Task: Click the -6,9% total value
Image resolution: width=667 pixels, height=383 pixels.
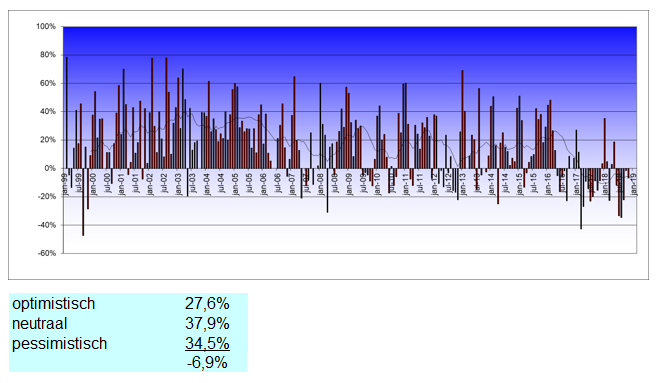Action: [207, 363]
